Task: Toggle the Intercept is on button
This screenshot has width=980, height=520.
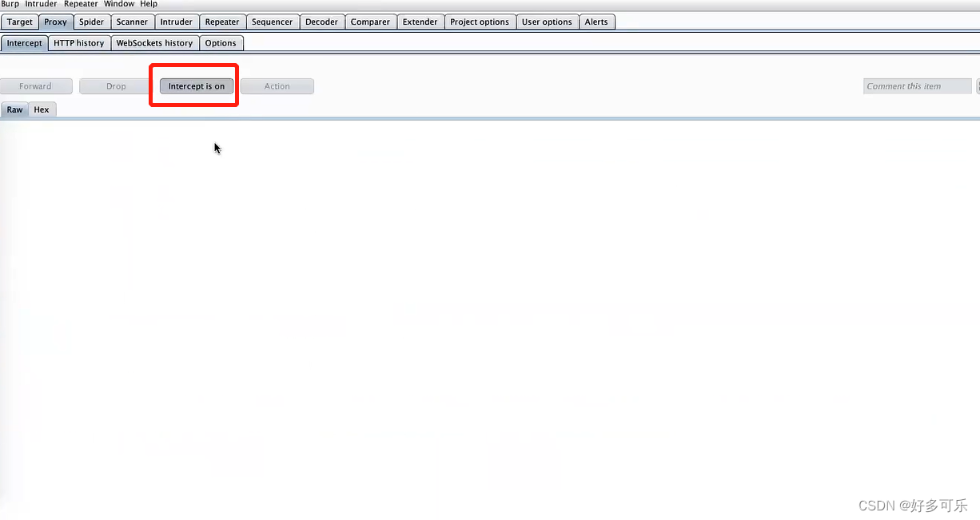Action: [197, 86]
